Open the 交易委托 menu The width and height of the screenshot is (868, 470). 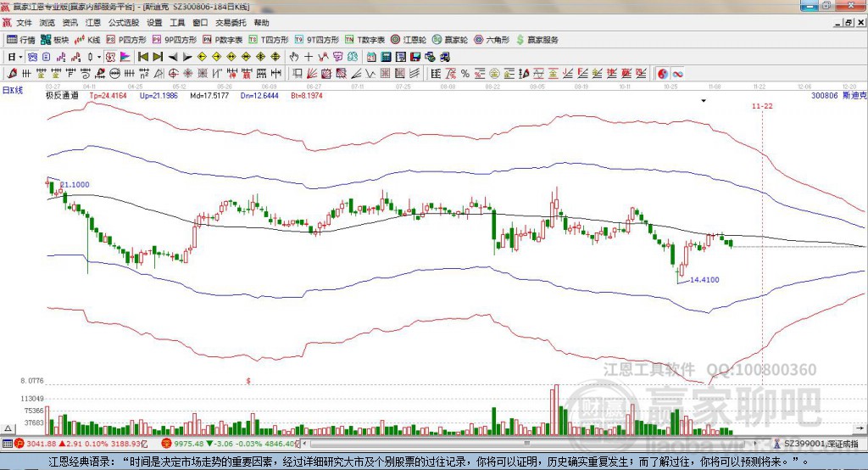click(x=231, y=23)
